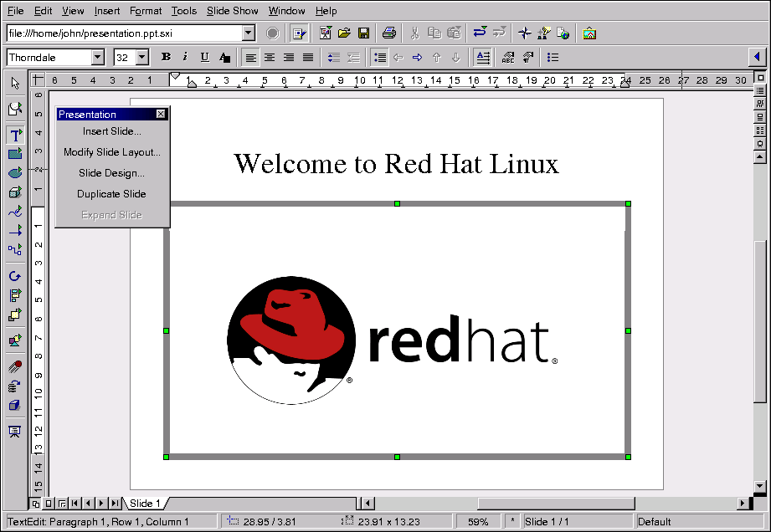771x532 pixels.
Task: Select the Text tool in the side toolbar
Action: click(x=15, y=135)
